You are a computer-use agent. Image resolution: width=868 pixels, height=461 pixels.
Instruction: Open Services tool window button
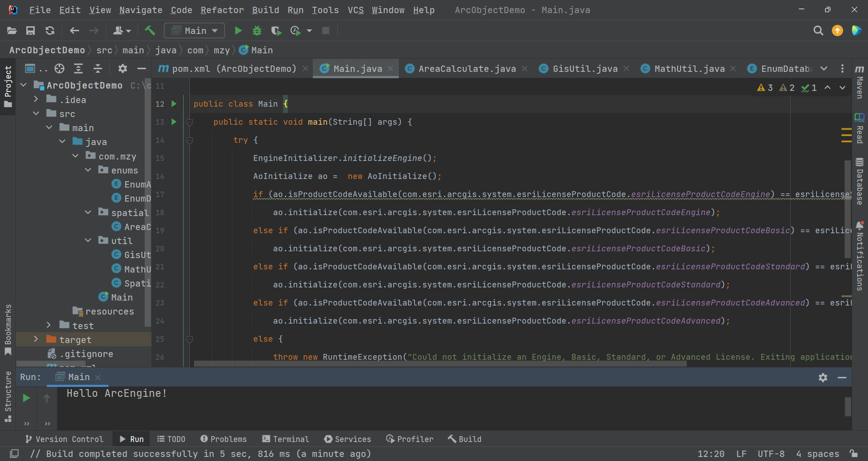[348, 439]
